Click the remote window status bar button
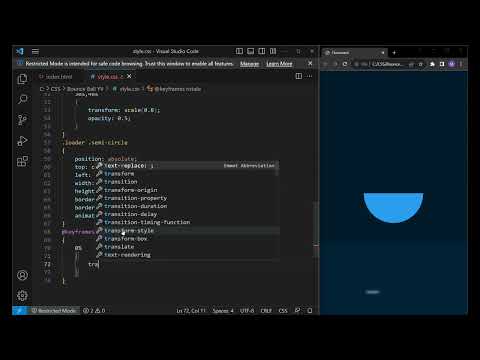This screenshot has height=360, width=480. pos(19,311)
